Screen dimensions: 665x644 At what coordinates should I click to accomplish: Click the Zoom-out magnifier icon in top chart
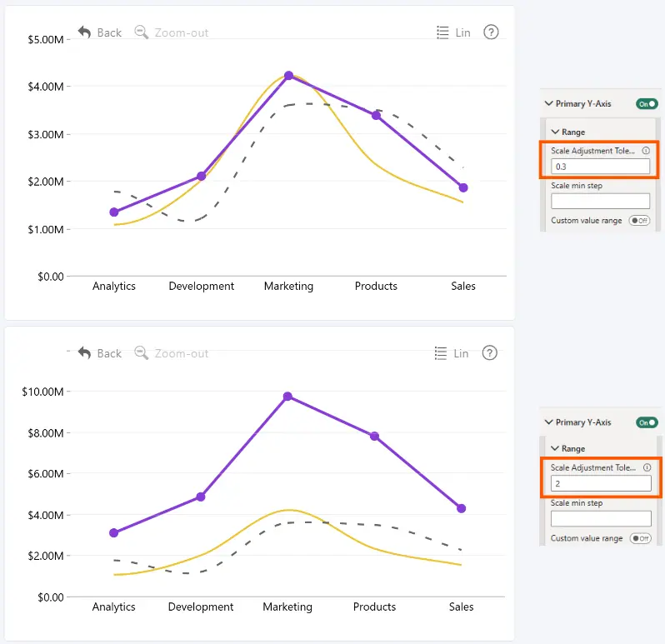(x=141, y=32)
